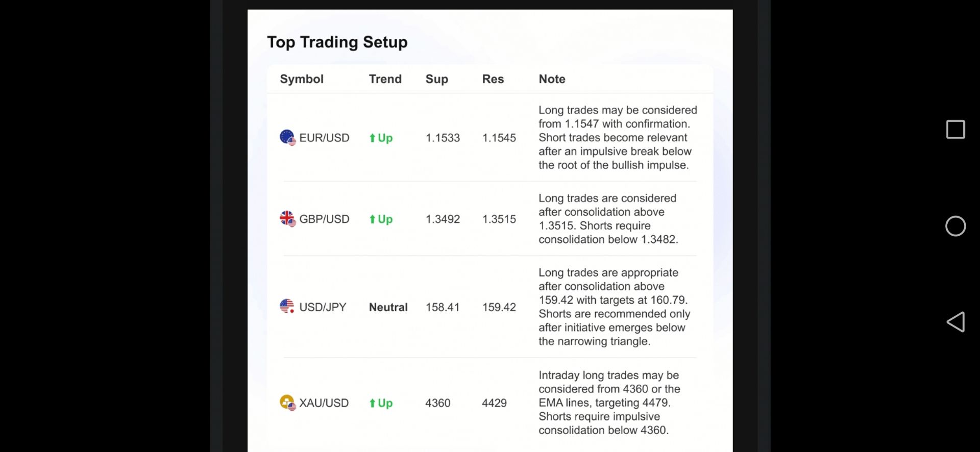Select the Trend column header
980x452 pixels.
(385, 79)
